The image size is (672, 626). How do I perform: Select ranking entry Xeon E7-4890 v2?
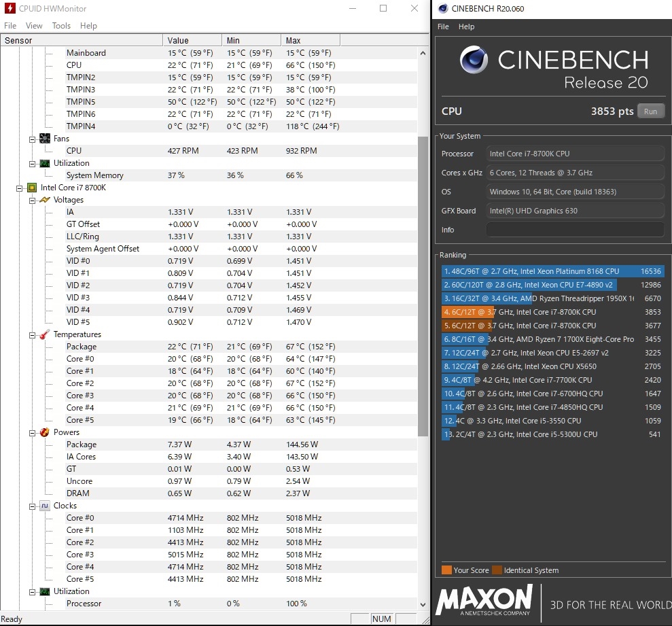pyautogui.click(x=553, y=285)
